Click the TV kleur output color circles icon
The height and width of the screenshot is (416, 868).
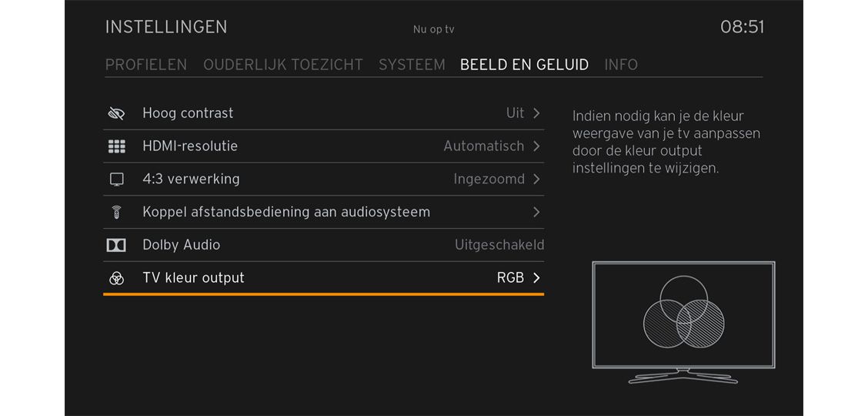116,278
